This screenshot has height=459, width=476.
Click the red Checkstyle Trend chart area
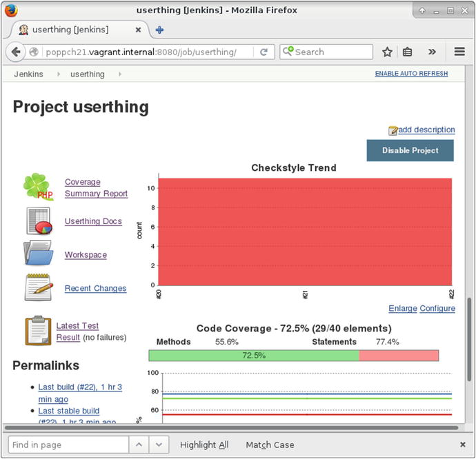pos(305,232)
